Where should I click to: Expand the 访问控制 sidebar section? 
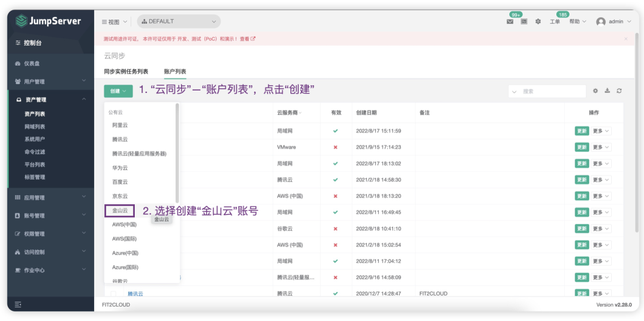[84, 252]
